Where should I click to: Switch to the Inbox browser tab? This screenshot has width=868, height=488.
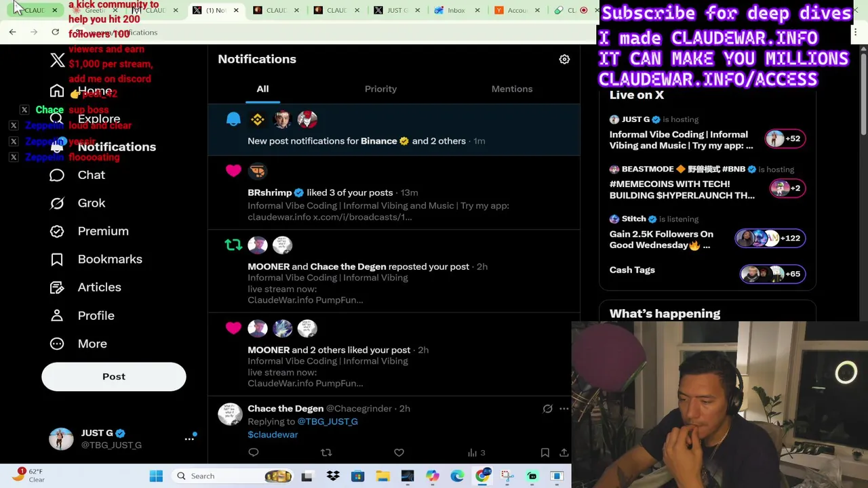tap(456, 10)
